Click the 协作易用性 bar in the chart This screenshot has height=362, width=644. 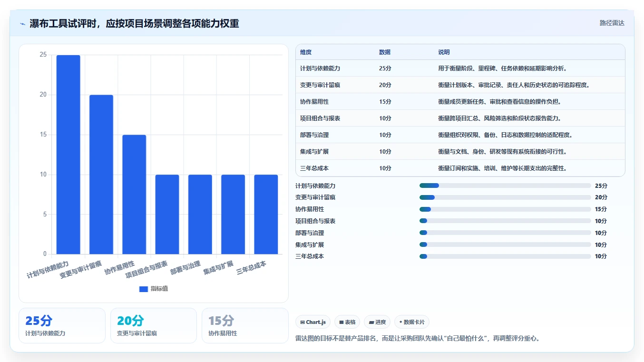point(134,195)
